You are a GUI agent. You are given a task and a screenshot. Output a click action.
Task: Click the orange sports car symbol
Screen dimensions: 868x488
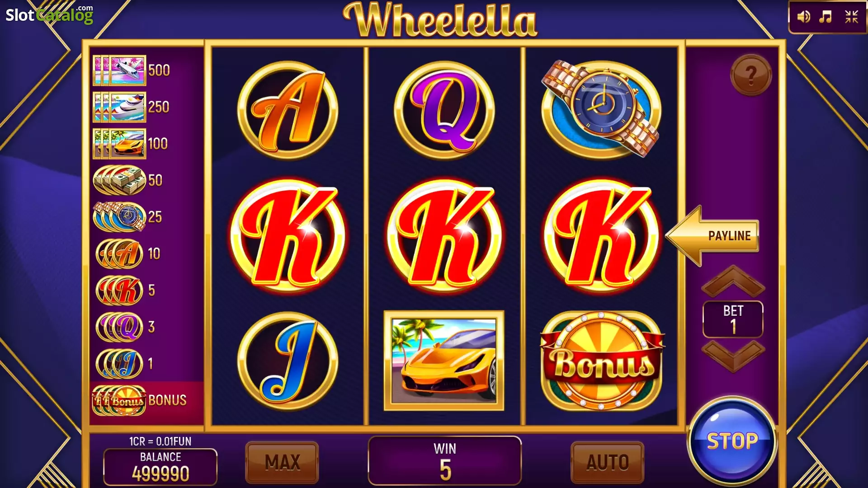(x=444, y=361)
